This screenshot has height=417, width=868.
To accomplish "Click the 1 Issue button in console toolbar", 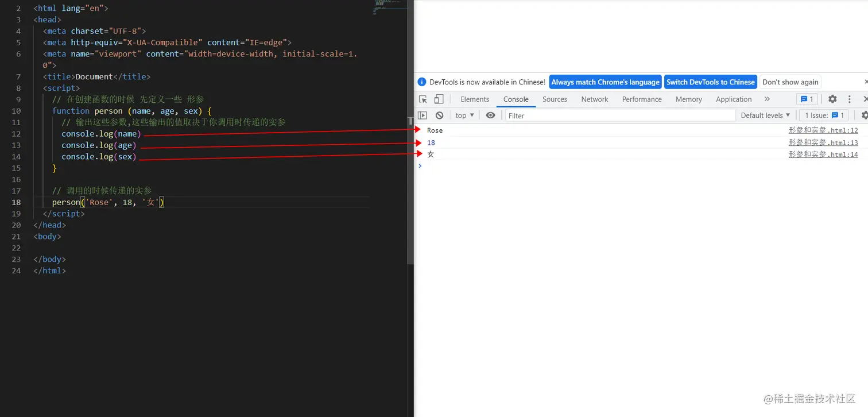I will click(x=825, y=115).
